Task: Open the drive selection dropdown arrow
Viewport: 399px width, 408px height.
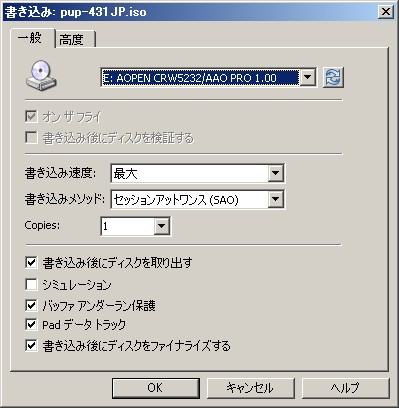Action: tap(307, 78)
